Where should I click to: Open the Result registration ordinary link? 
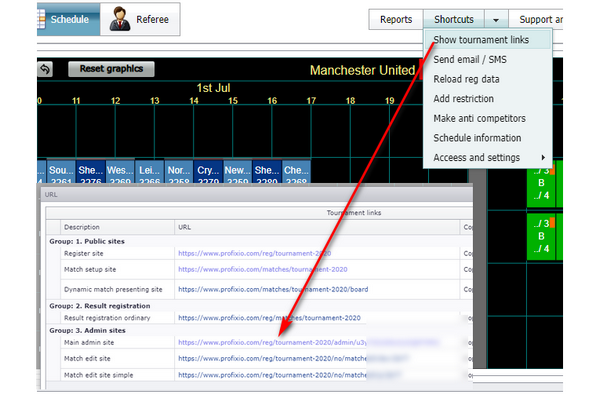(x=269, y=318)
